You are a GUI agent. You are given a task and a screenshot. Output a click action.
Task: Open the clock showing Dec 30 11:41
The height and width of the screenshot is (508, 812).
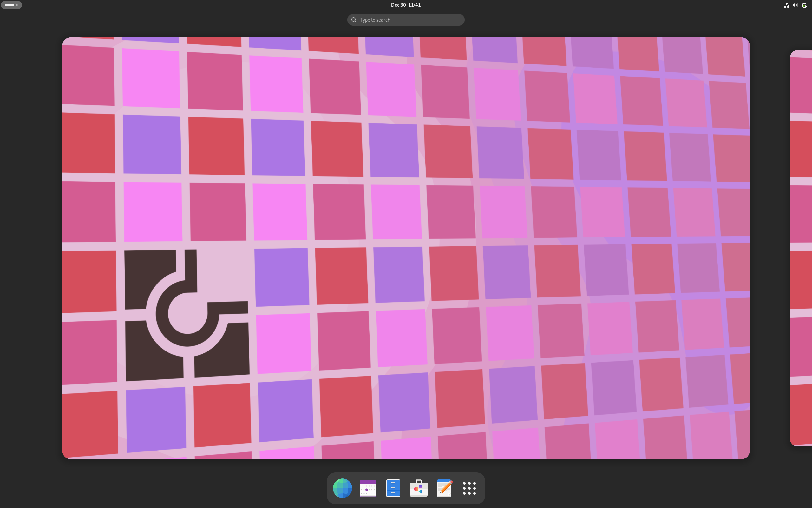[x=406, y=5]
